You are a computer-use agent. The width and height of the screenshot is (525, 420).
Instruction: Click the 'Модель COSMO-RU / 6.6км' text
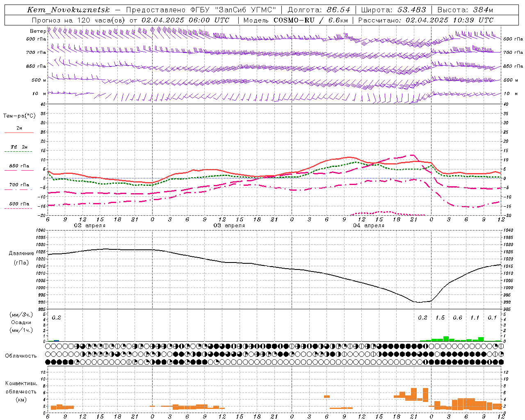(296, 20)
